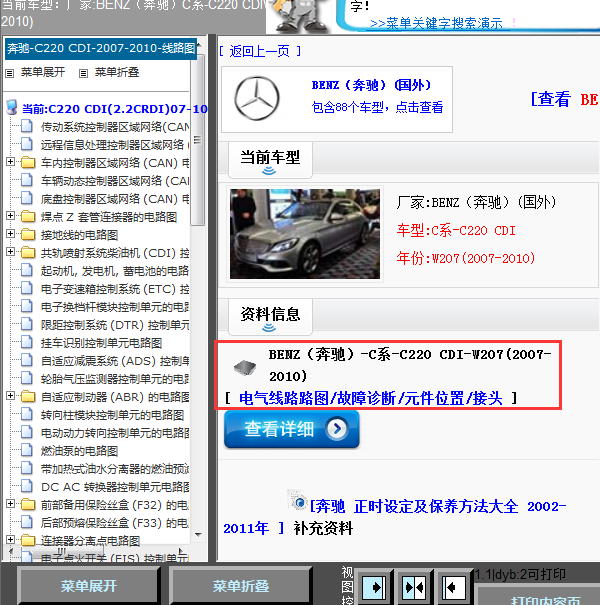
Task: Click the document icon before 起动机, 发电机
Action: [27, 270]
